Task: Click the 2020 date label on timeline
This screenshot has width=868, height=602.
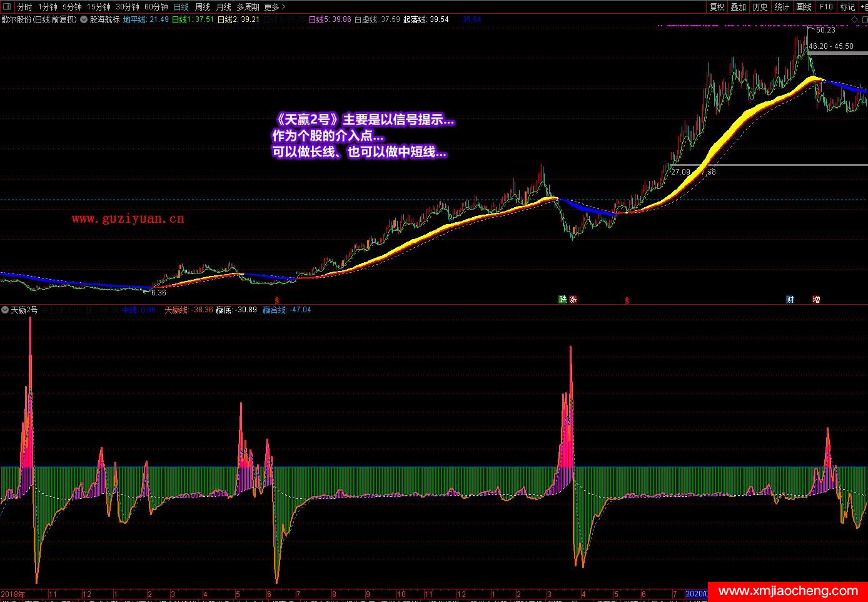Action: click(x=696, y=593)
